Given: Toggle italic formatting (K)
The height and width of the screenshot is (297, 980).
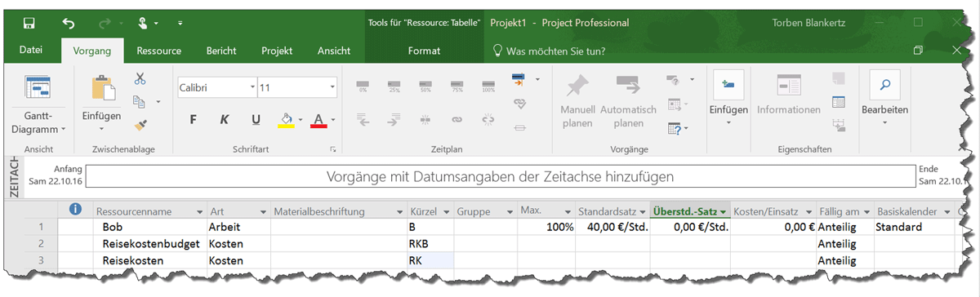Looking at the screenshot, I should click(224, 120).
